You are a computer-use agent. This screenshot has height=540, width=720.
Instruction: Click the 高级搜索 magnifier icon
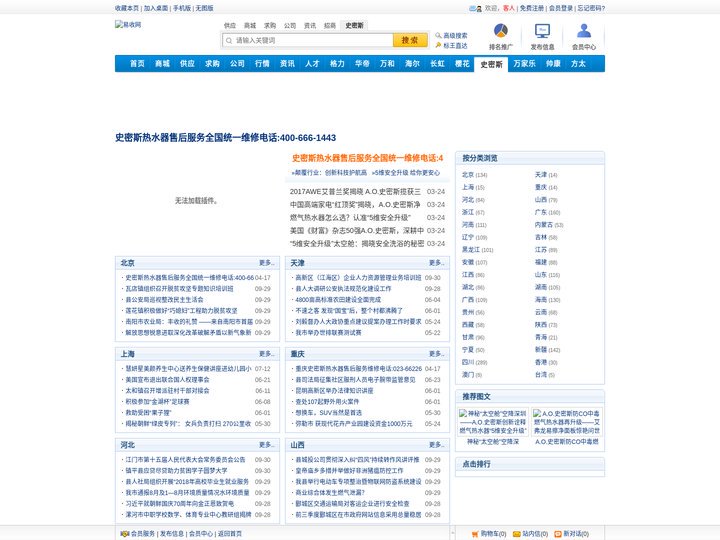point(439,35)
